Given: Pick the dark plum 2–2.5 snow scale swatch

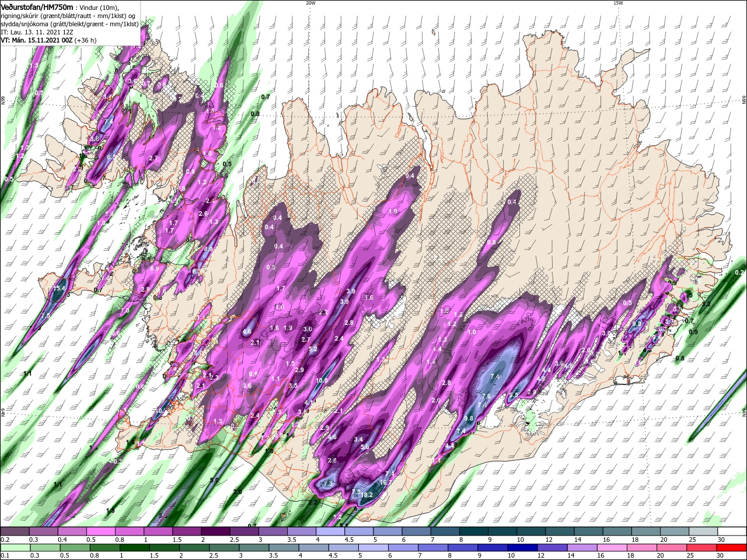Looking at the screenshot, I should coord(215,531).
